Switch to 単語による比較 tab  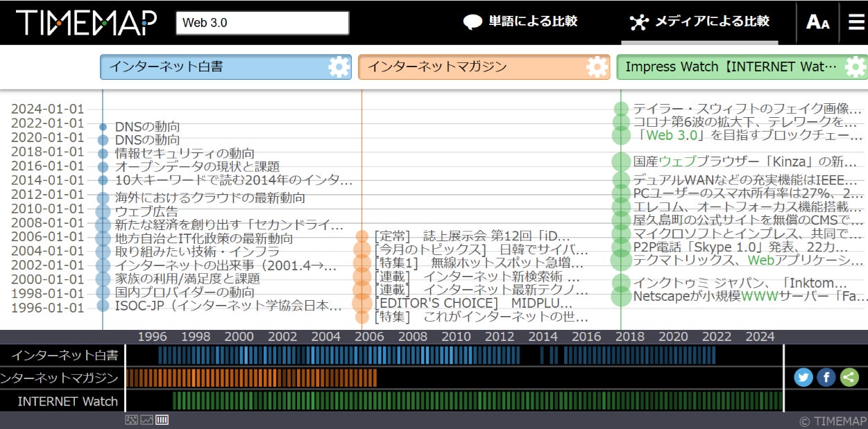pos(520,22)
